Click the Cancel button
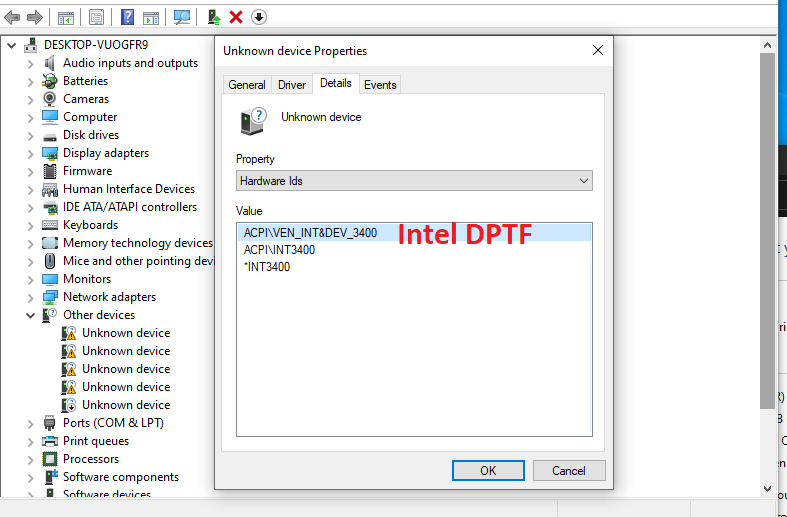 (x=569, y=471)
